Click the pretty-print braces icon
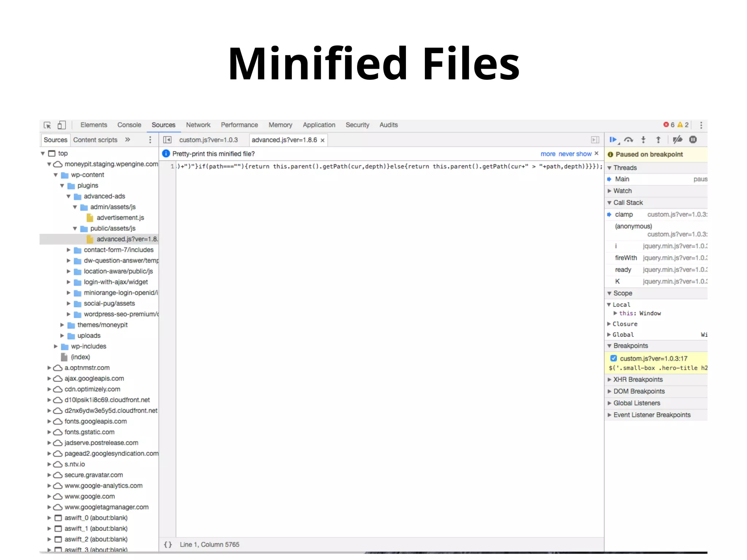 tap(168, 544)
